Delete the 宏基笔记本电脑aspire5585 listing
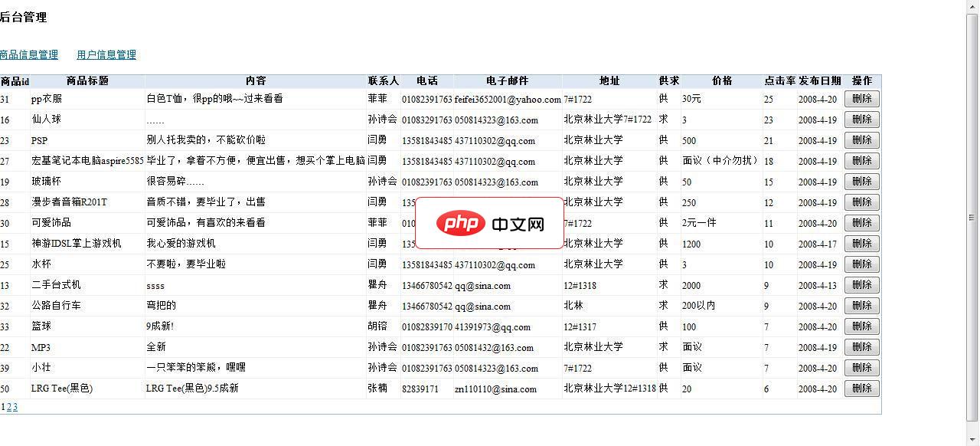This screenshot has height=446, width=980. [861, 161]
